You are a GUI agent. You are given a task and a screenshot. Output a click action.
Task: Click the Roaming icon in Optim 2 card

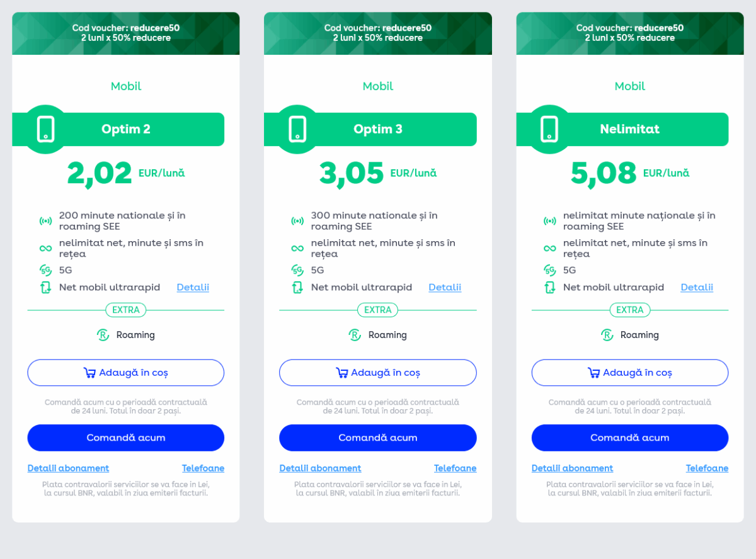pyautogui.click(x=103, y=335)
